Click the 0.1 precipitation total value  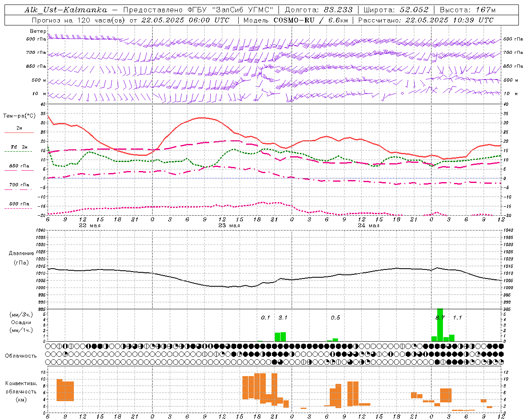pyautogui.click(x=265, y=317)
